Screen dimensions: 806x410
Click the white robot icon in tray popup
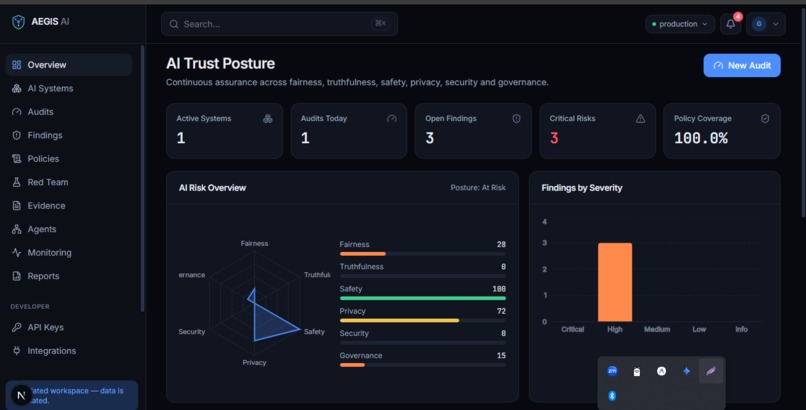coord(637,371)
